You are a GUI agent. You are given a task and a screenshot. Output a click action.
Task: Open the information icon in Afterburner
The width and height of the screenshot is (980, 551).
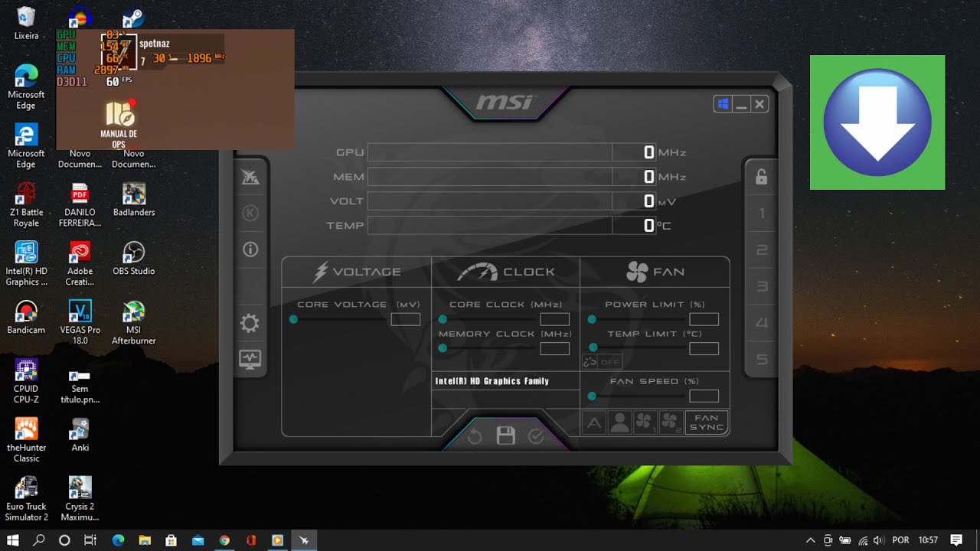[250, 249]
